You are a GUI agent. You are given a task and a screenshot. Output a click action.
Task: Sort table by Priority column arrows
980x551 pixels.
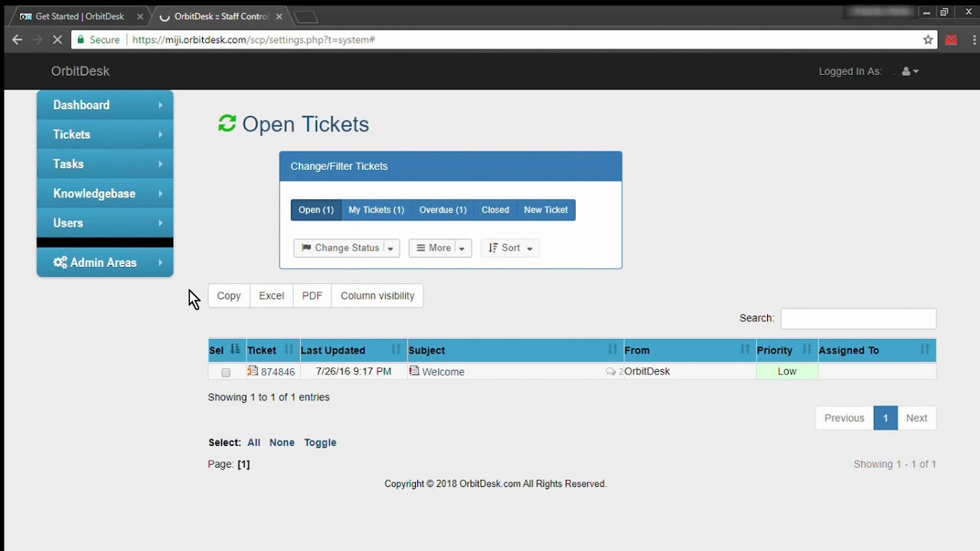[806, 350]
